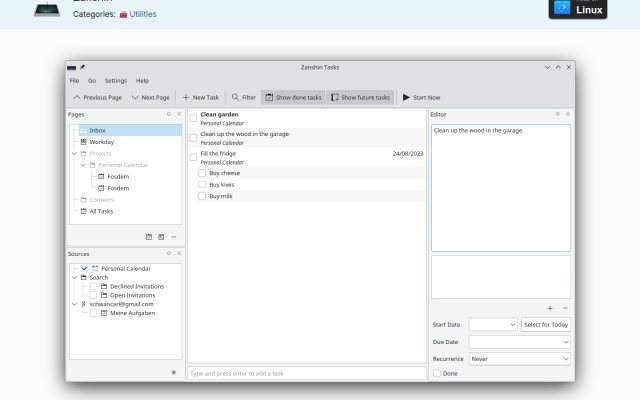The height and width of the screenshot is (400, 640).
Task: Click the Inbox page icon
Action: pyautogui.click(x=84, y=131)
